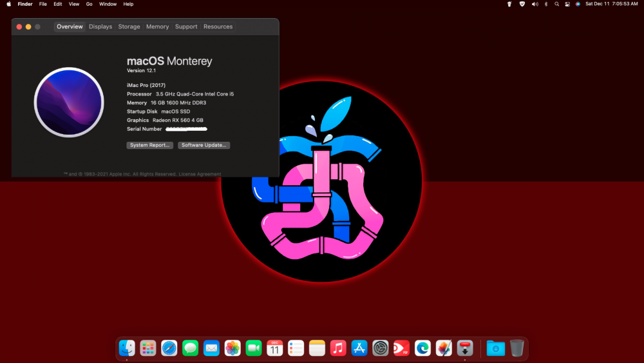Image resolution: width=644 pixels, height=363 pixels.
Task: Open the Pixelmator-style paintbrush app in dock
Action: pyautogui.click(x=444, y=348)
